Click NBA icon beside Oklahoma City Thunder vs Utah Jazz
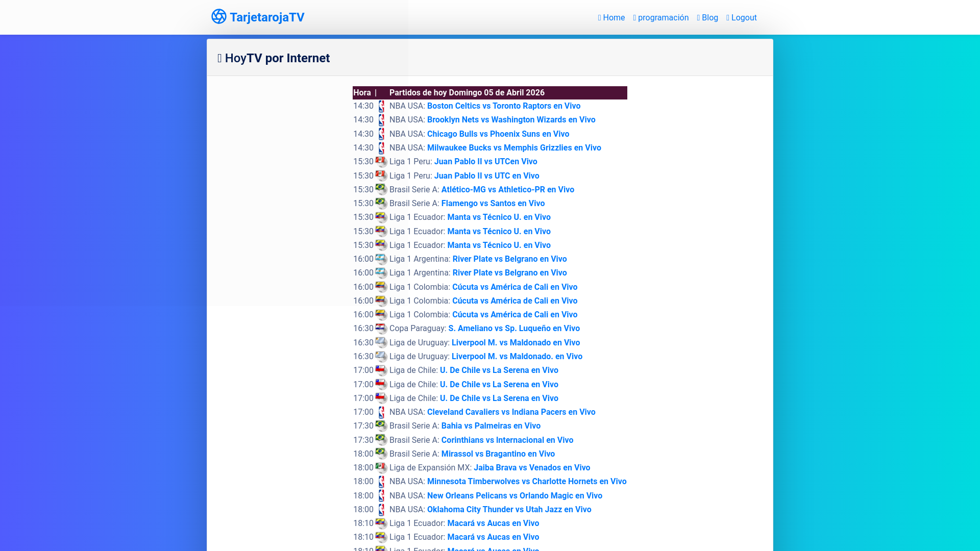This screenshot has width=980, height=551. pos(381,510)
